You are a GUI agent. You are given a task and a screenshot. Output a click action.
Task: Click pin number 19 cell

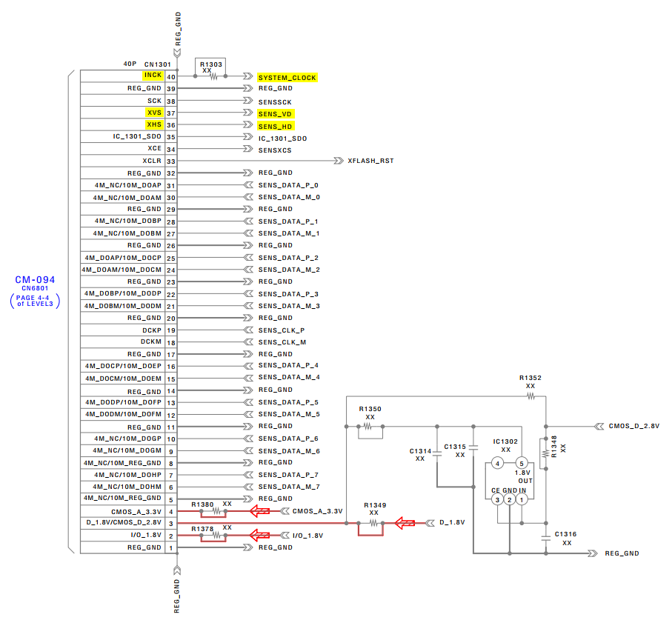171,330
